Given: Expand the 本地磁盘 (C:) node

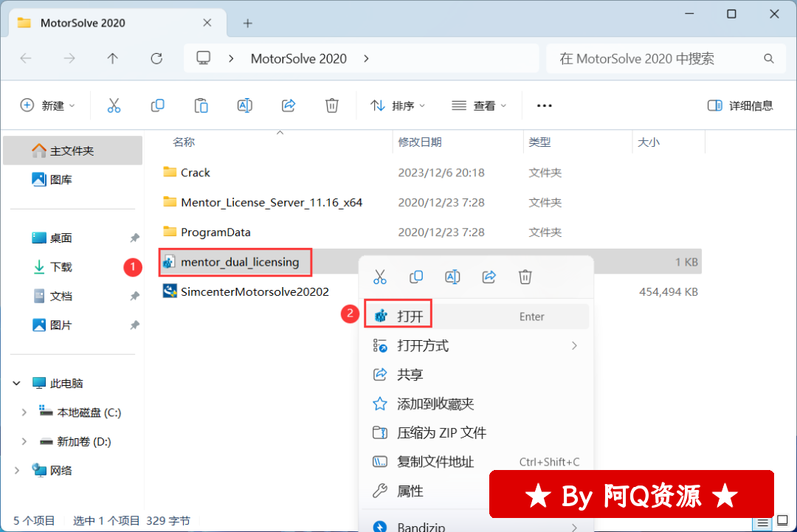Looking at the screenshot, I should pyautogui.click(x=24, y=412).
